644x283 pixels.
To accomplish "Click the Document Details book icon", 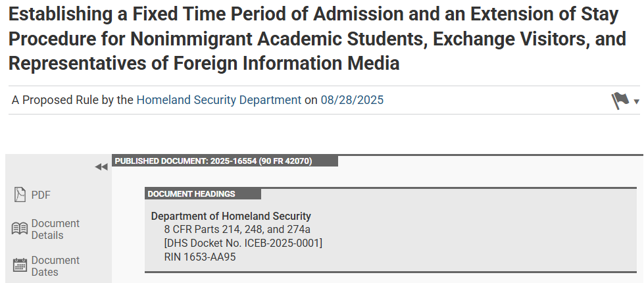I will click(20, 229).
